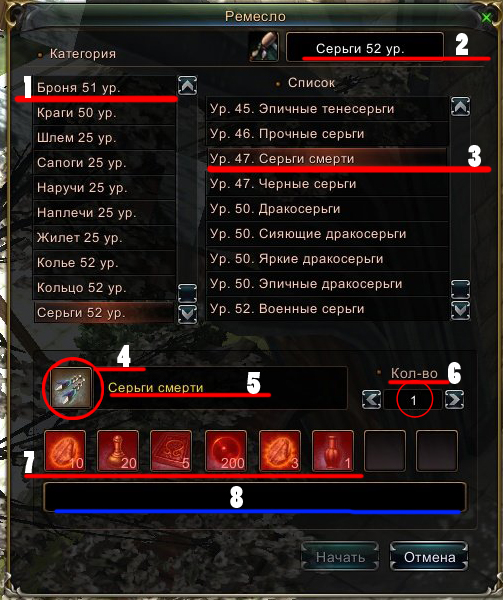This screenshot has height=600, width=503.
Task: Click the ingredient icon with quantity 10
Action: click(x=65, y=450)
